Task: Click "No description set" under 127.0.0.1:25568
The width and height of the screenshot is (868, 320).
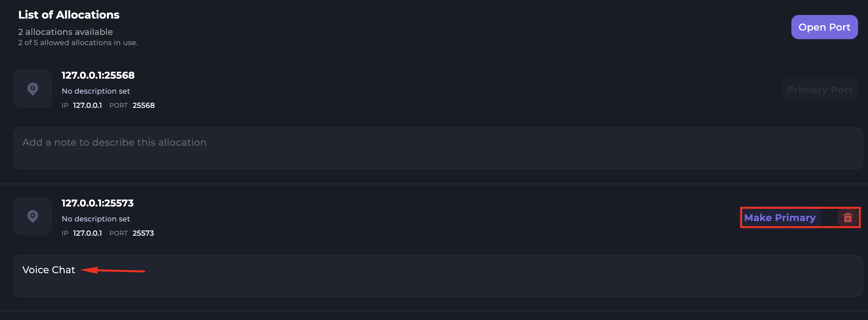Action: point(96,91)
